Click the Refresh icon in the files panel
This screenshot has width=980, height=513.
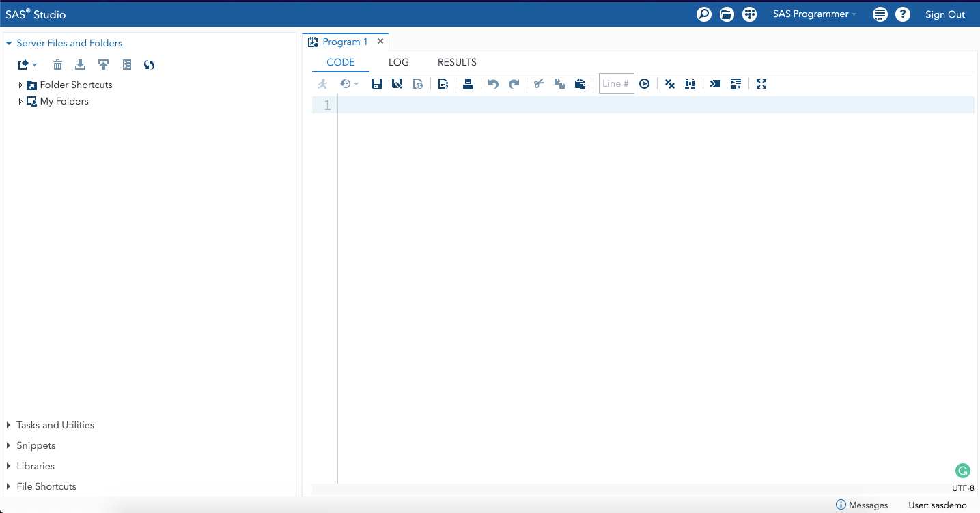click(149, 65)
